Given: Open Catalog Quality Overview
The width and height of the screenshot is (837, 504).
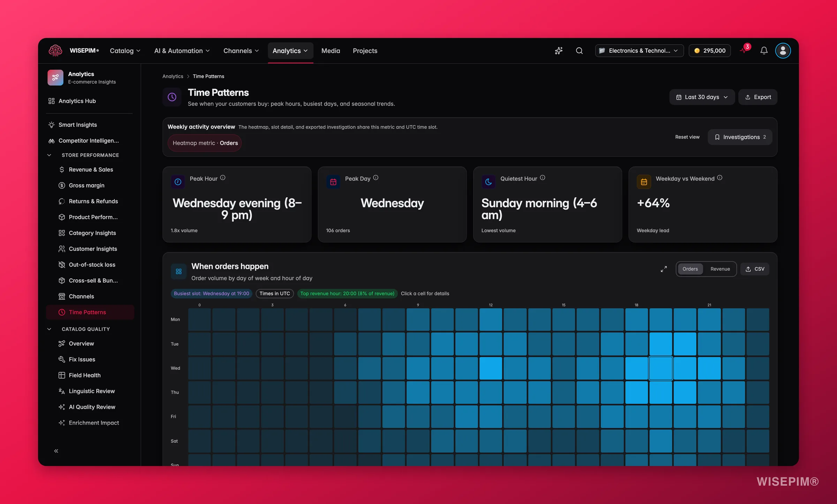Looking at the screenshot, I should [90, 344].
